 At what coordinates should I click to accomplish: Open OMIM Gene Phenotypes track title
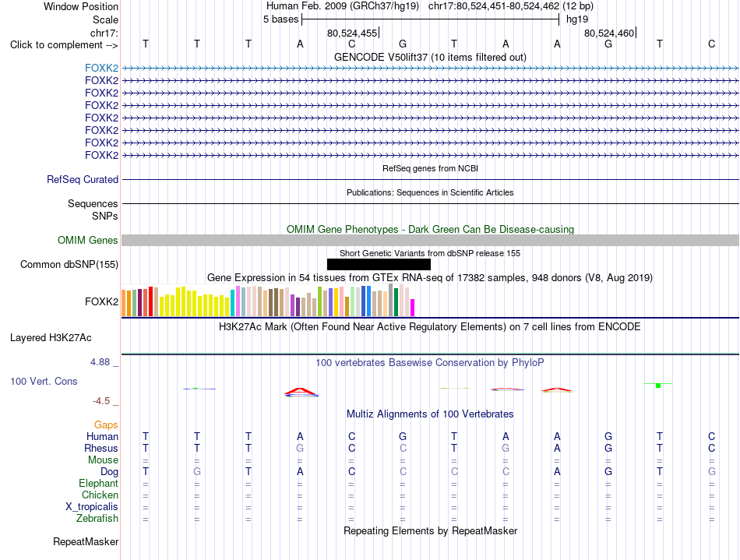[430, 229]
